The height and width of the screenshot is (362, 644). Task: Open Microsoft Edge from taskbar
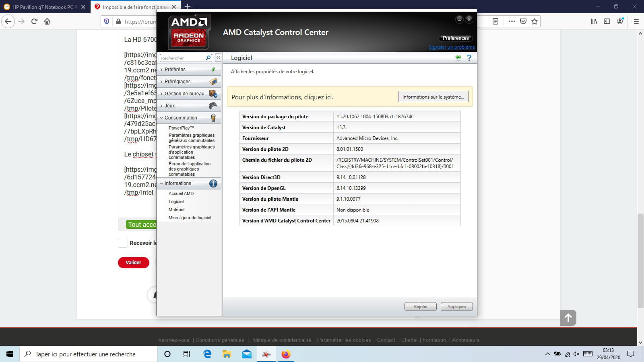[207, 354]
